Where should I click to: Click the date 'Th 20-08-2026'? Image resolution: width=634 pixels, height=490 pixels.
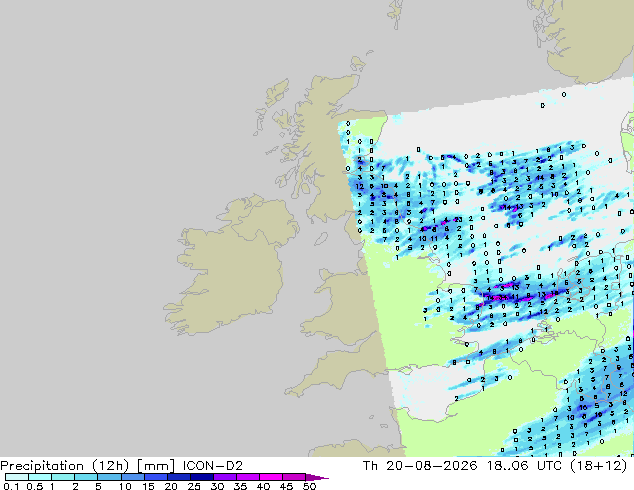click(x=420, y=466)
